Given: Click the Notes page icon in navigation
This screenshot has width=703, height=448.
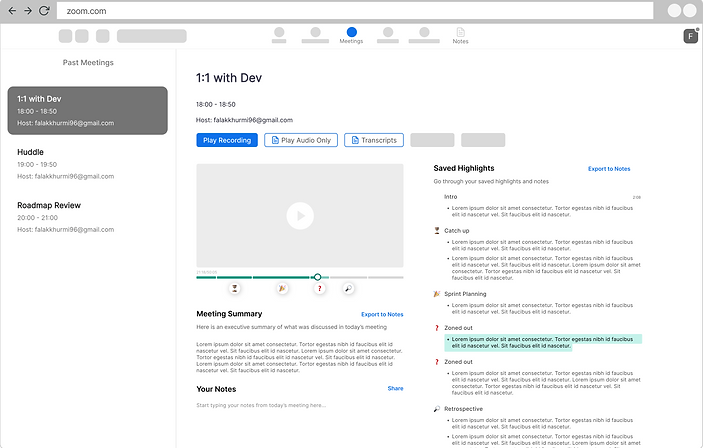Looking at the screenshot, I should click(x=460, y=32).
